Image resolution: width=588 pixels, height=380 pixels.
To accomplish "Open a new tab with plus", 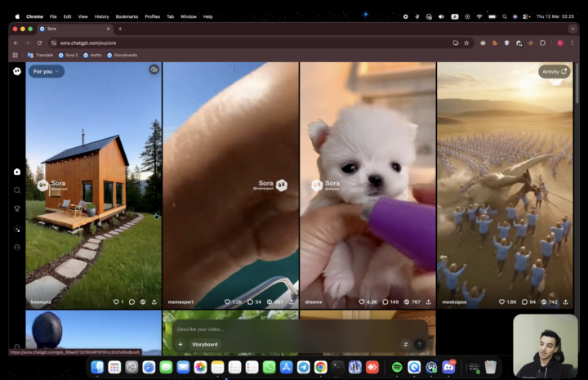I will pos(120,29).
